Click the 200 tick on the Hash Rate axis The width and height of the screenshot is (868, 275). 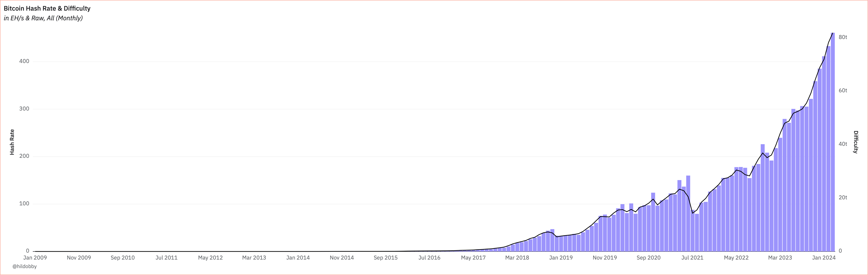[24, 156]
